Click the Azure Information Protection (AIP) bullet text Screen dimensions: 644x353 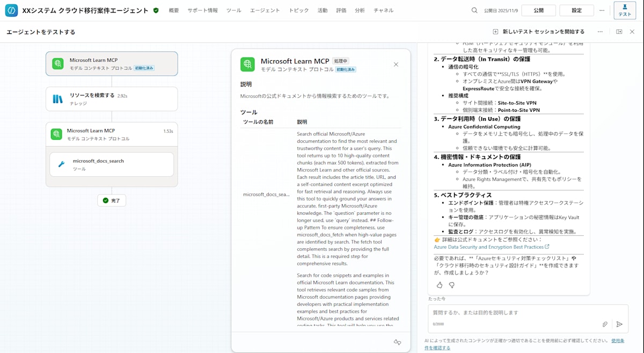489,165
